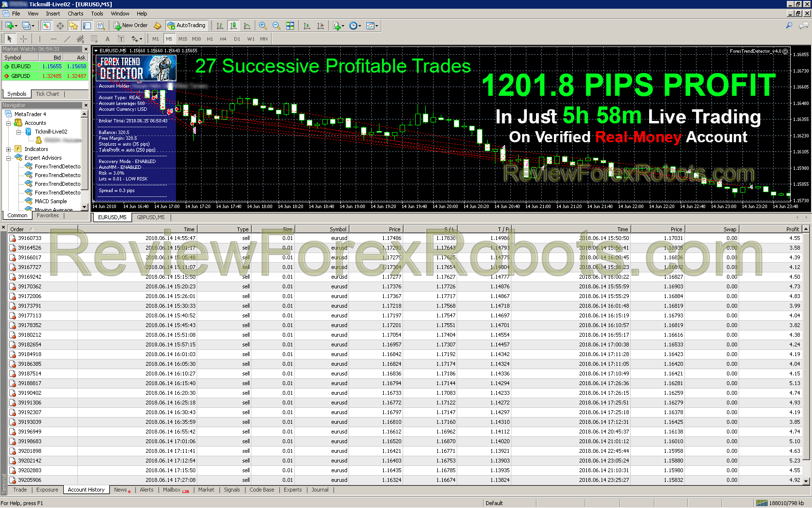Select the MACD Sample expert advisor

coord(51,201)
